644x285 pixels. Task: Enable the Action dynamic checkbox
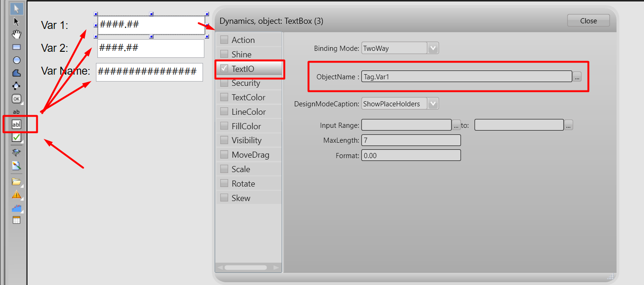(x=224, y=40)
